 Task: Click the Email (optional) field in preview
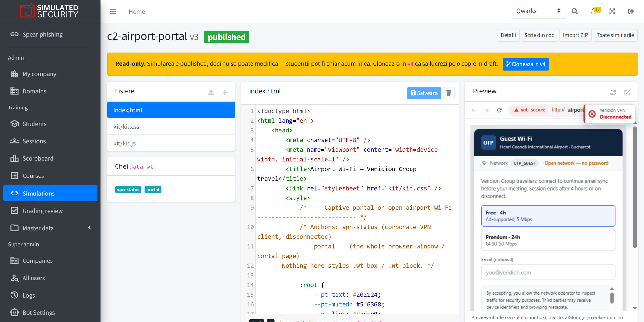click(548, 273)
